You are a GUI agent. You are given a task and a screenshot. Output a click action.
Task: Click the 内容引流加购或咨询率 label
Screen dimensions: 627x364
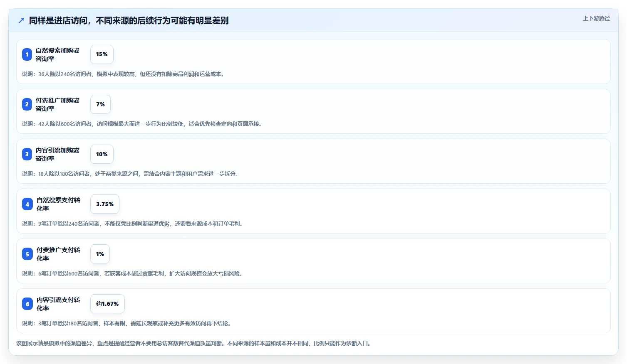click(57, 154)
